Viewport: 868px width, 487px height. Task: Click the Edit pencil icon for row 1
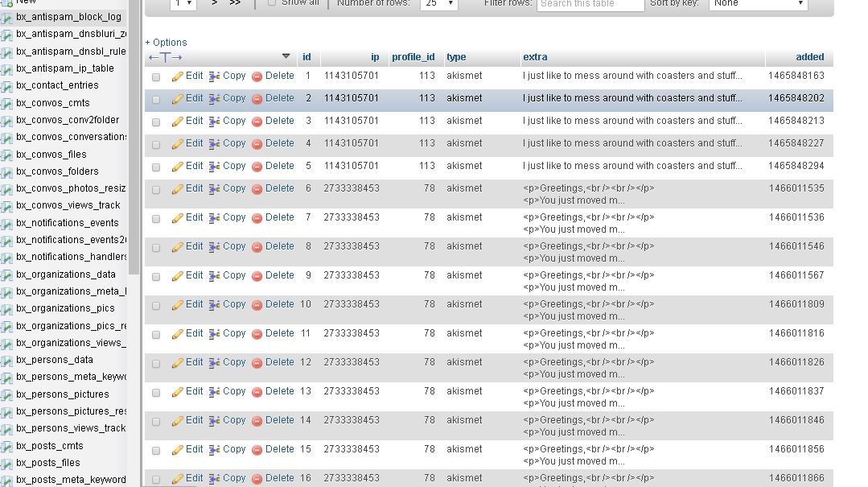click(178, 76)
